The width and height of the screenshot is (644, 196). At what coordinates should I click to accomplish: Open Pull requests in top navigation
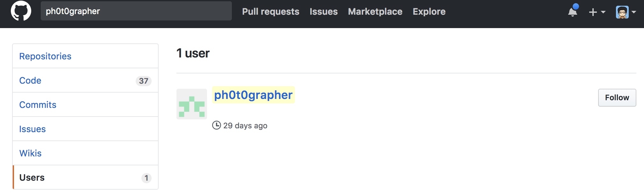[271, 11]
